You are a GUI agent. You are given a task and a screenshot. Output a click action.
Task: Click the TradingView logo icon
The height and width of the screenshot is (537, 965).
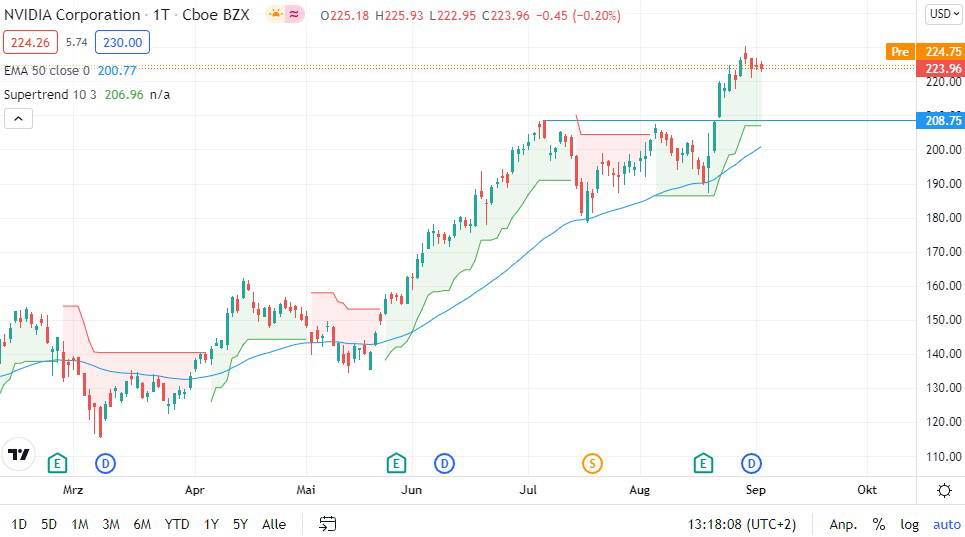[18, 455]
